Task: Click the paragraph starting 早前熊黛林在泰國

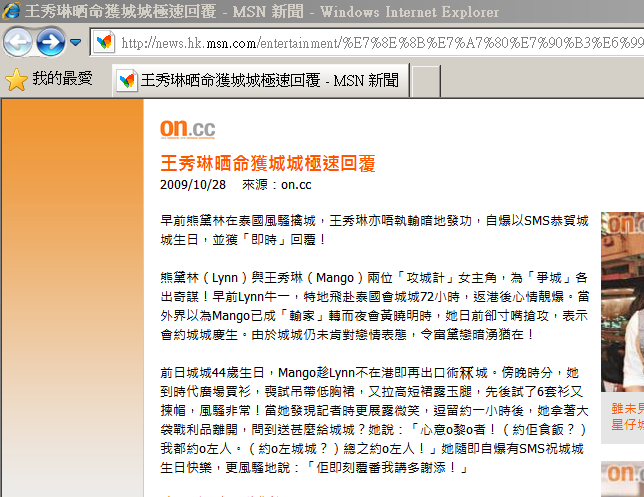Action: [x=374, y=230]
